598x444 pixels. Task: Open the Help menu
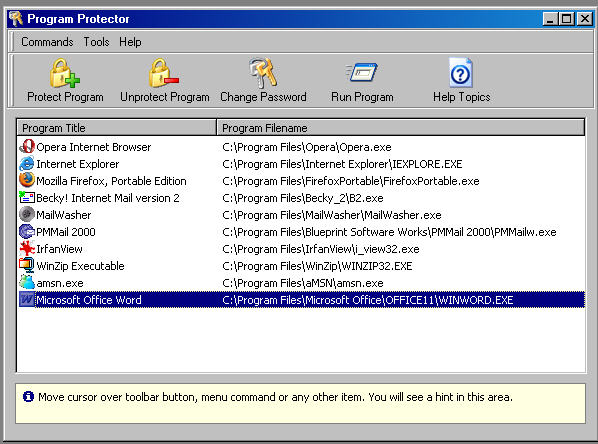point(130,42)
